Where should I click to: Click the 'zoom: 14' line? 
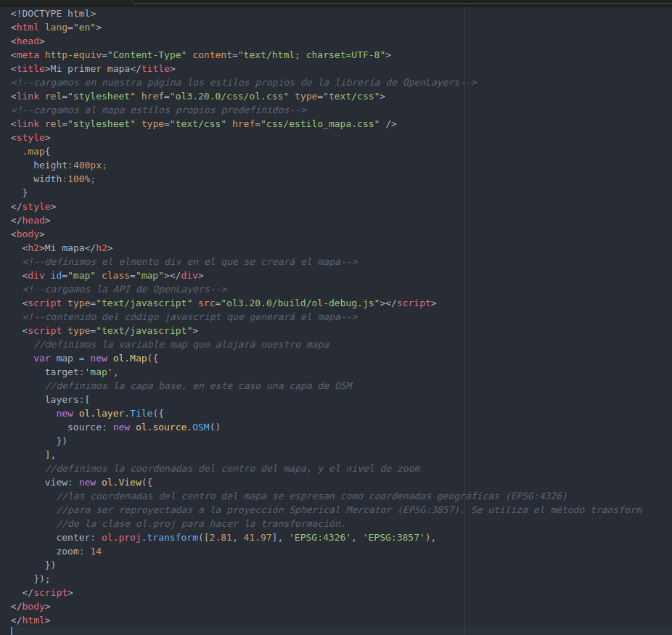(x=79, y=552)
